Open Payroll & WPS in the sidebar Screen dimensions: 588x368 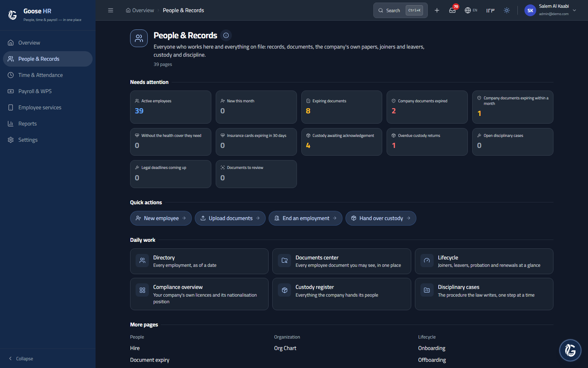48,91
